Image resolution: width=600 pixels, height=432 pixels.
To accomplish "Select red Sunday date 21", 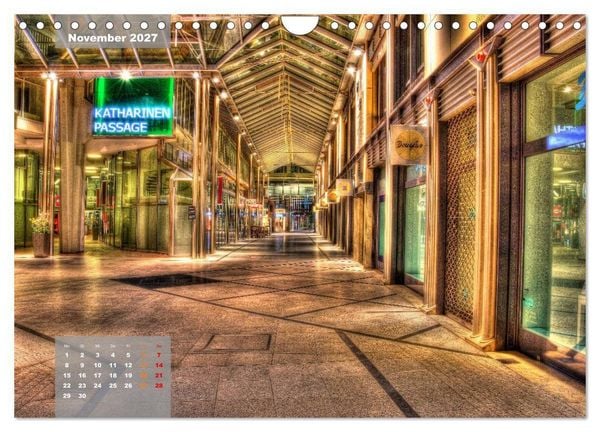I will 159,376.
